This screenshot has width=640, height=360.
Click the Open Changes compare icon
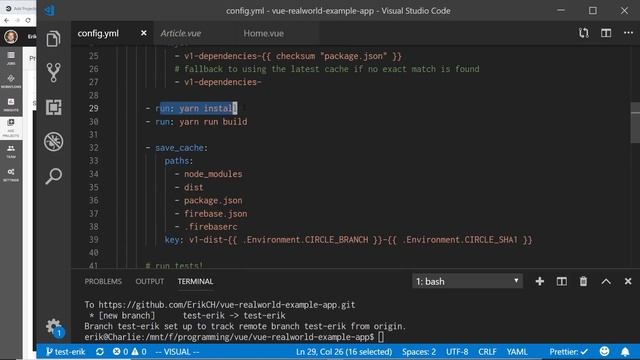click(x=584, y=33)
